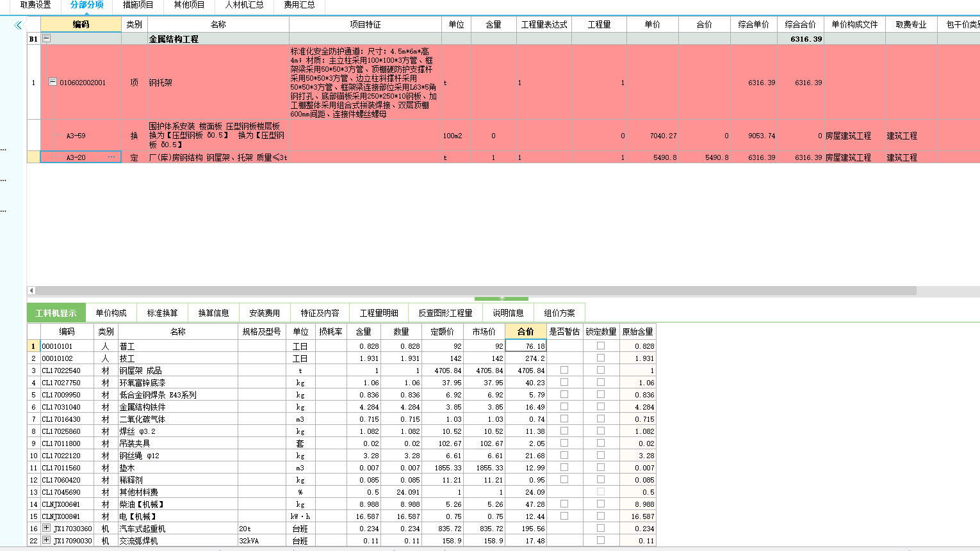Click the 市场价 column header in lower table
Viewport: 980px width, 551px height.
(x=484, y=331)
